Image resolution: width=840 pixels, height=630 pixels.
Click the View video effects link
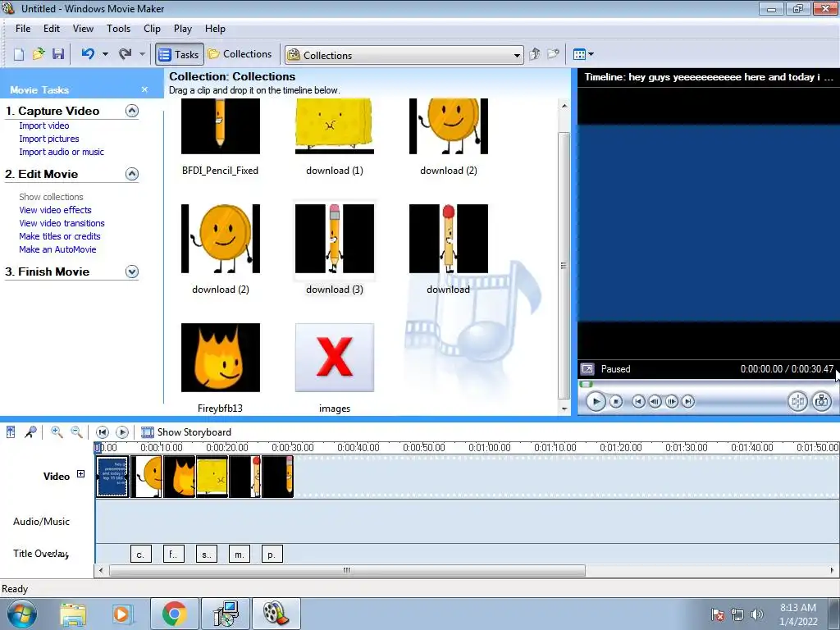(x=55, y=210)
